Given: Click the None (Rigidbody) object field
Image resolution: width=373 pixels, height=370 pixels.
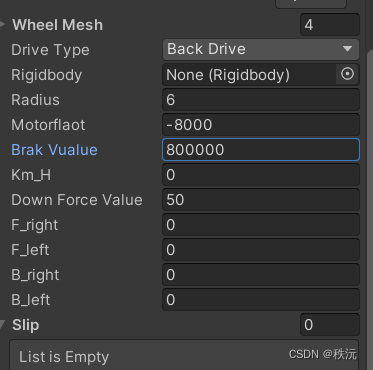Looking at the screenshot, I should click(249, 74).
